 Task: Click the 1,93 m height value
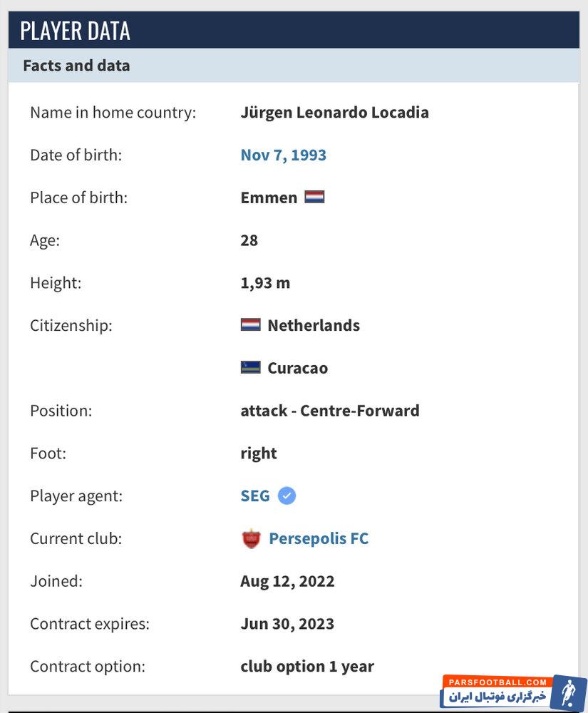tap(265, 282)
